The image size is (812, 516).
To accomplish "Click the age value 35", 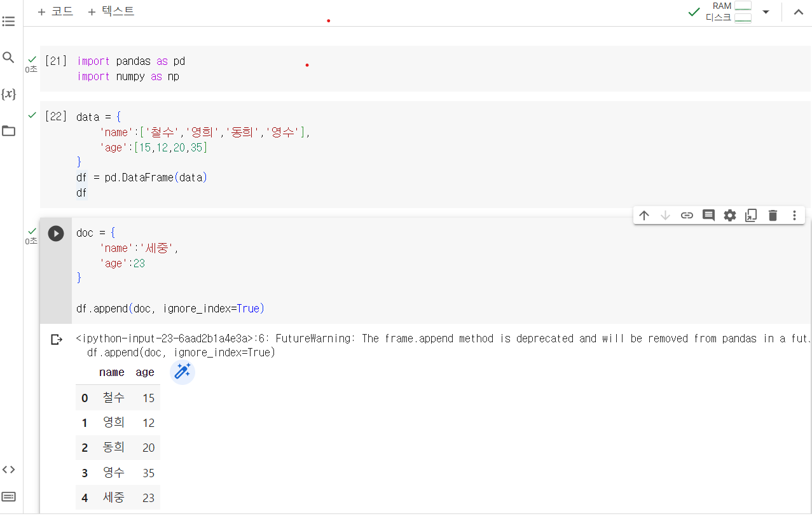I will pos(148,473).
